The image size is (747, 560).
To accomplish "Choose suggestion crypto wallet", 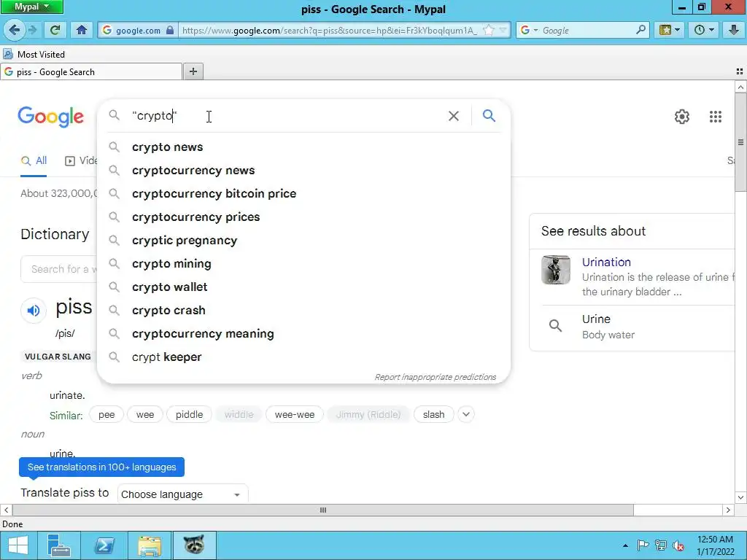I will (x=303, y=287).
